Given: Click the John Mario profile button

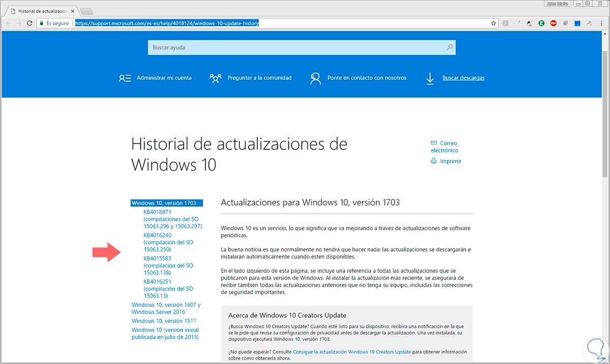Looking at the screenshot, I should tap(558, 4).
